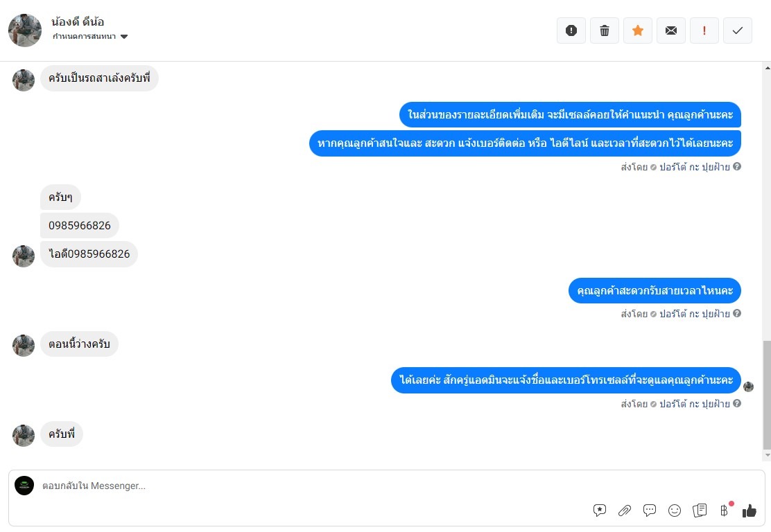Screen dimensions: 771x532
Task: Click the customer's name in the header
Action: pyautogui.click(x=78, y=21)
